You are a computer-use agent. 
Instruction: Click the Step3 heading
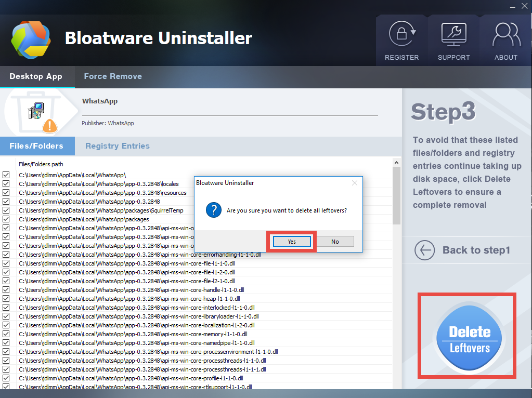tap(444, 112)
